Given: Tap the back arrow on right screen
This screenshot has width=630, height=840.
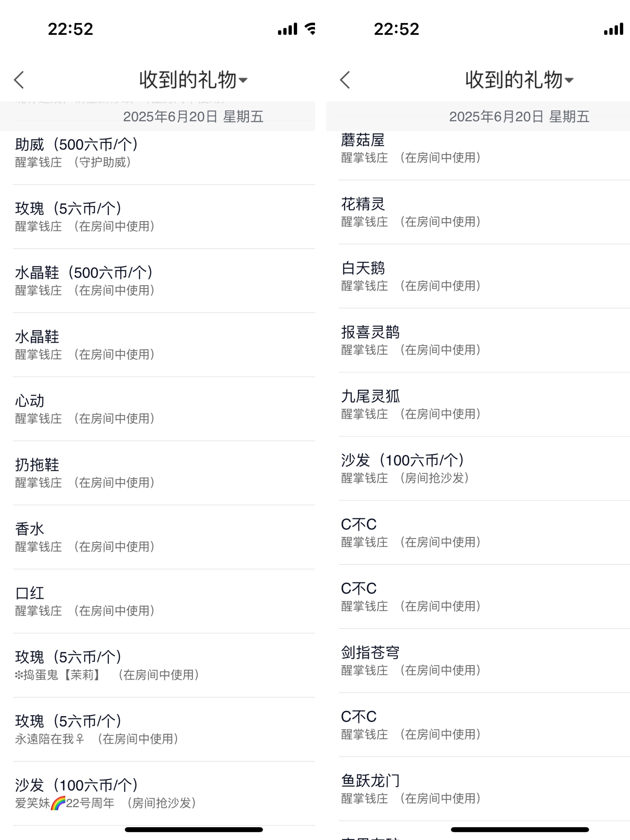Looking at the screenshot, I should (345, 80).
